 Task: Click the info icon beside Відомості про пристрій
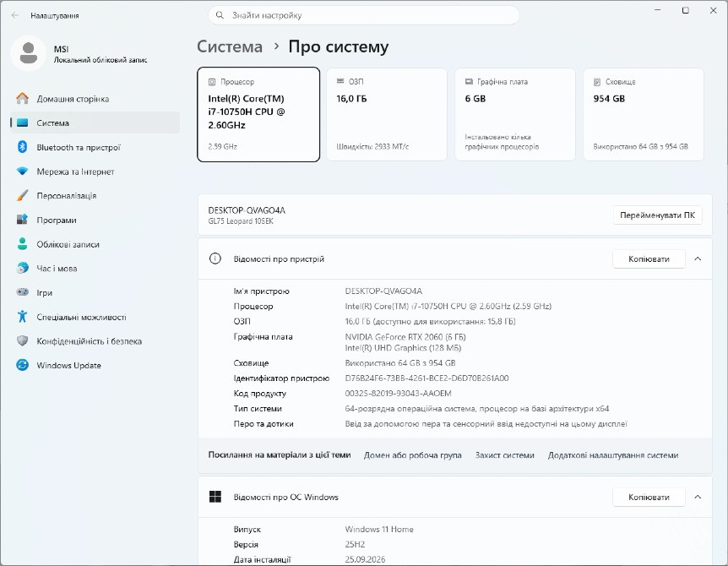[215, 259]
